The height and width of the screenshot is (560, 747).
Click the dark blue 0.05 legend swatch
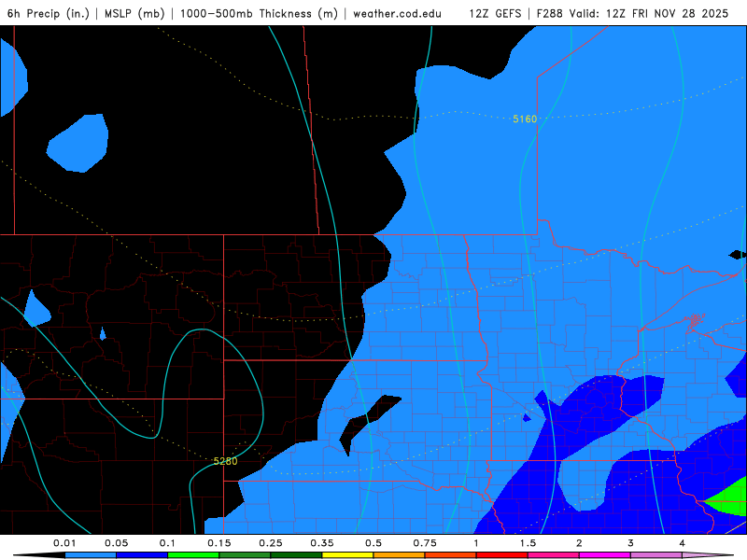point(142,555)
